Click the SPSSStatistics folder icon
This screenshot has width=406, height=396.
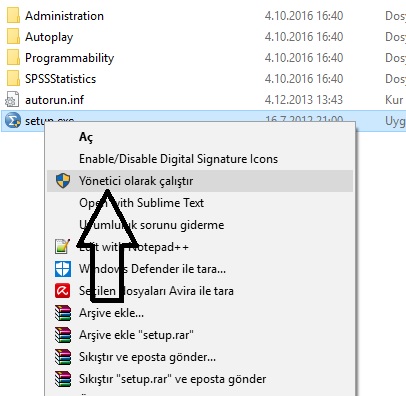tap(13, 79)
